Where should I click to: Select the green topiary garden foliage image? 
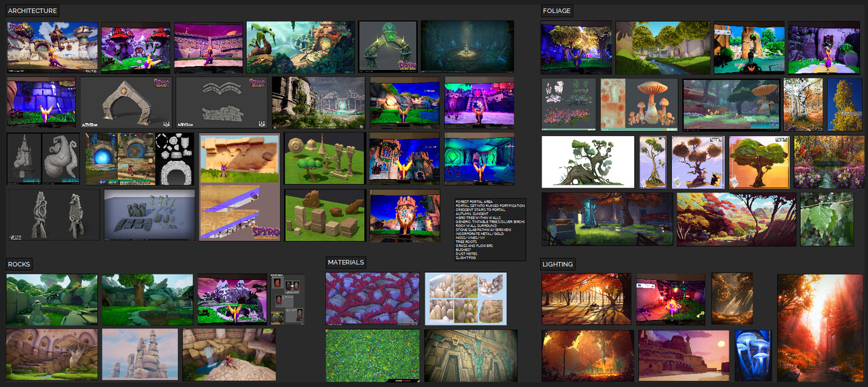(663, 48)
